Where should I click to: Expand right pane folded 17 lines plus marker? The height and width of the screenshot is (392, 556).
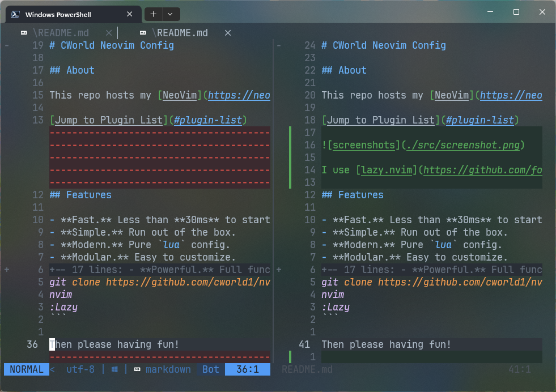tap(279, 270)
